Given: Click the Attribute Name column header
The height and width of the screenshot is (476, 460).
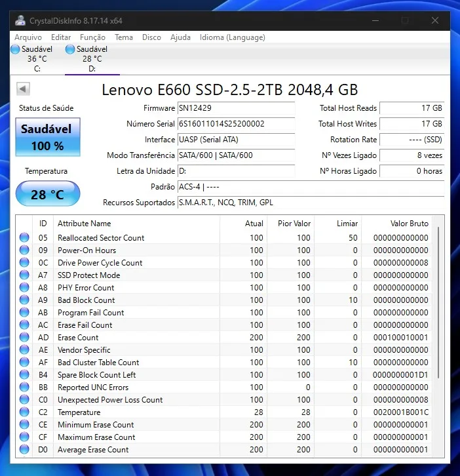Looking at the screenshot, I should (136, 224).
